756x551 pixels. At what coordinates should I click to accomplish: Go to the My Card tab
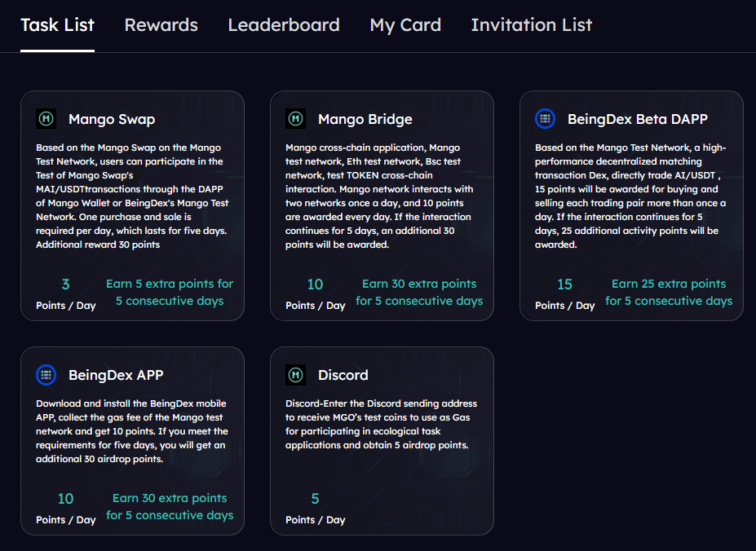[405, 25]
